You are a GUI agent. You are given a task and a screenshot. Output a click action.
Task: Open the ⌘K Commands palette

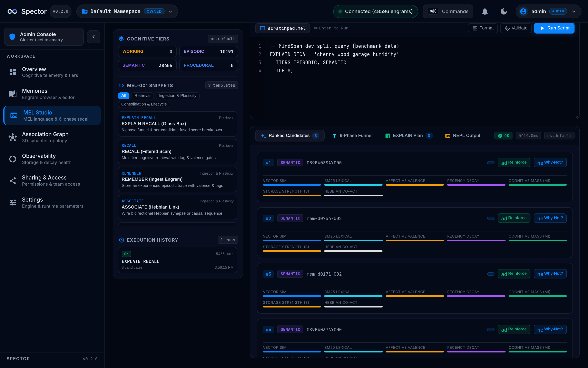[448, 11]
